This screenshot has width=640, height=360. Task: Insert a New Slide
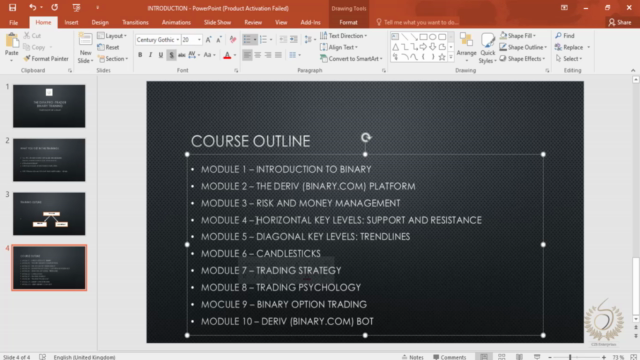point(85,48)
